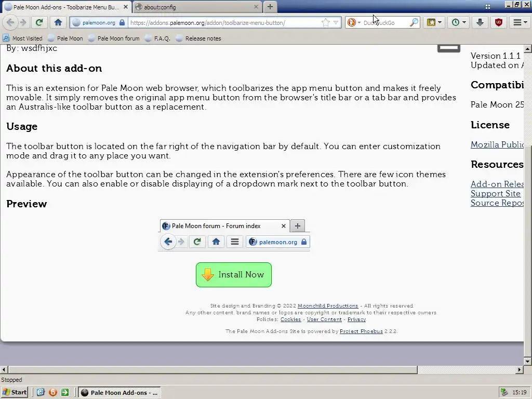
Task: Click the horizontal scrollbar left arrow
Action: click(4, 369)
